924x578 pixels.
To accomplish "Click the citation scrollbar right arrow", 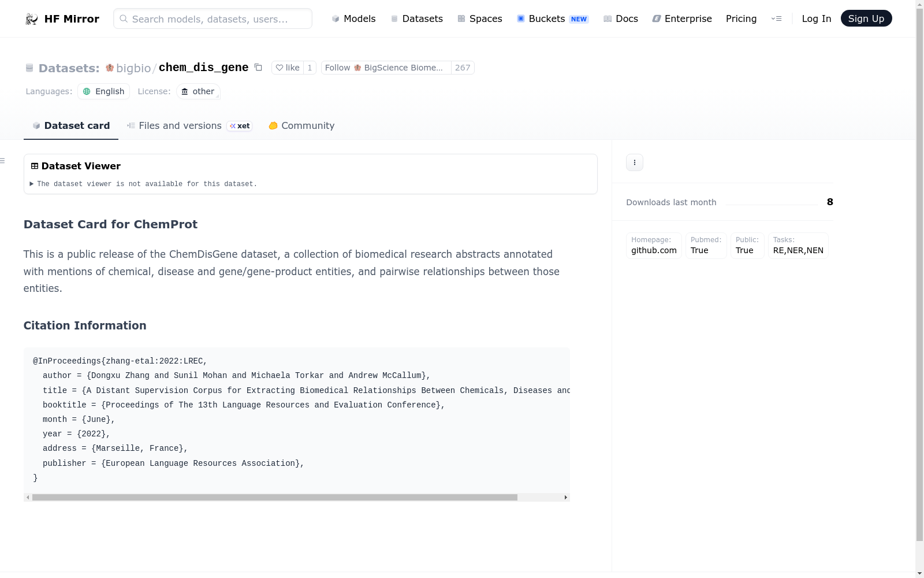I will coord(566,497).
